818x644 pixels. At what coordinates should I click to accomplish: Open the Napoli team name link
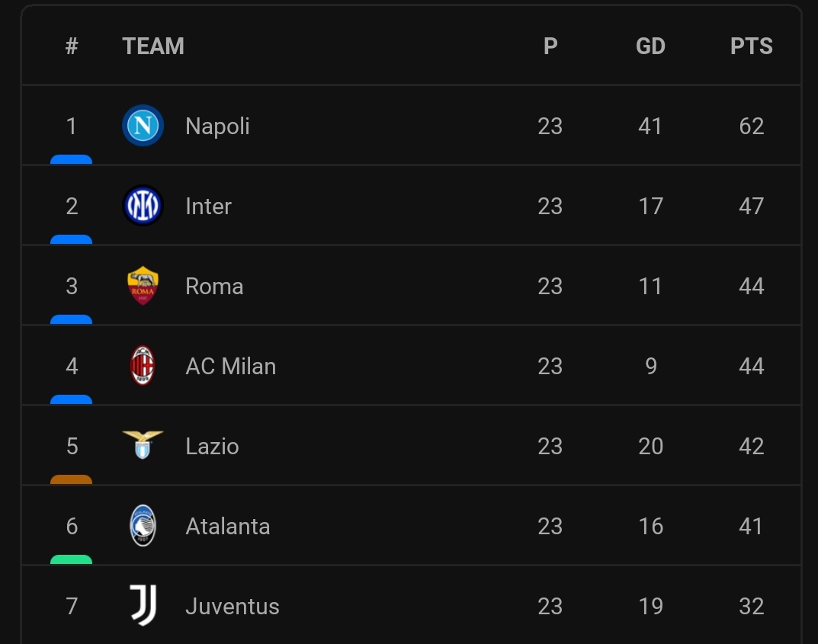click(x=217, y=127)
